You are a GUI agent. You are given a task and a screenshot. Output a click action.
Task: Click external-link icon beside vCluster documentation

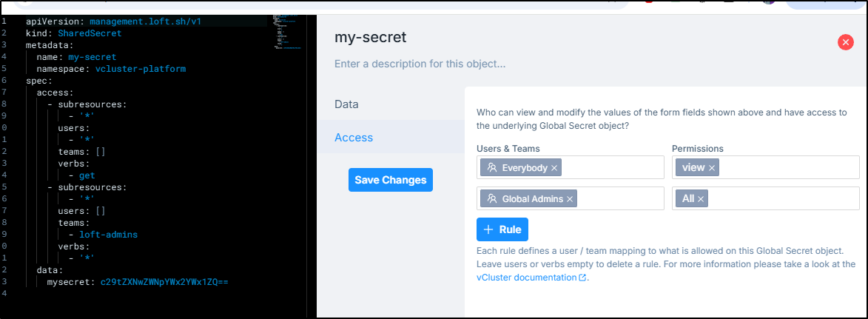(x=582, y=278)
